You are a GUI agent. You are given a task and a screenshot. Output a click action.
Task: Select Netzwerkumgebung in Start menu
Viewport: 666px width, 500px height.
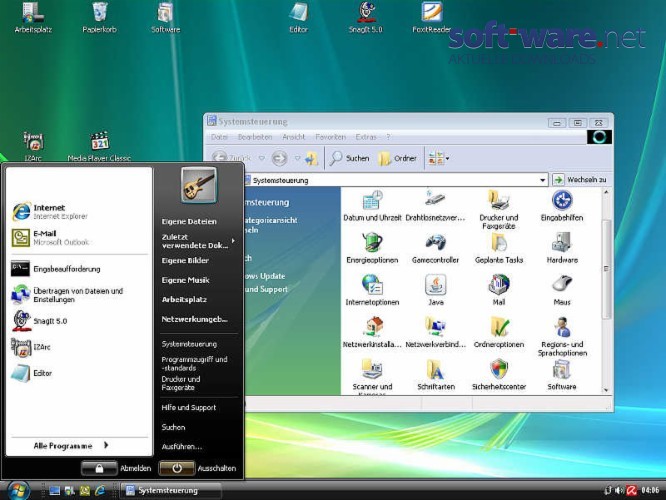195,319
